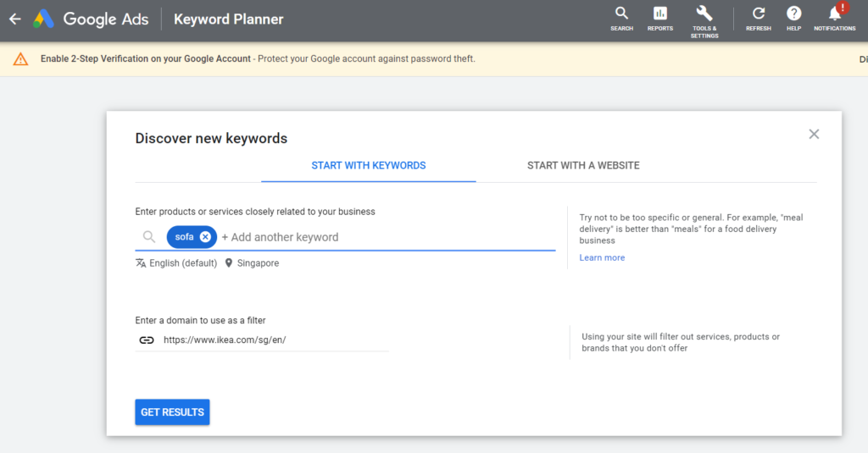Click the magnifier icon in keyword field
The width and height of the screenshot is (868, 453).
[x=149, y=237]
